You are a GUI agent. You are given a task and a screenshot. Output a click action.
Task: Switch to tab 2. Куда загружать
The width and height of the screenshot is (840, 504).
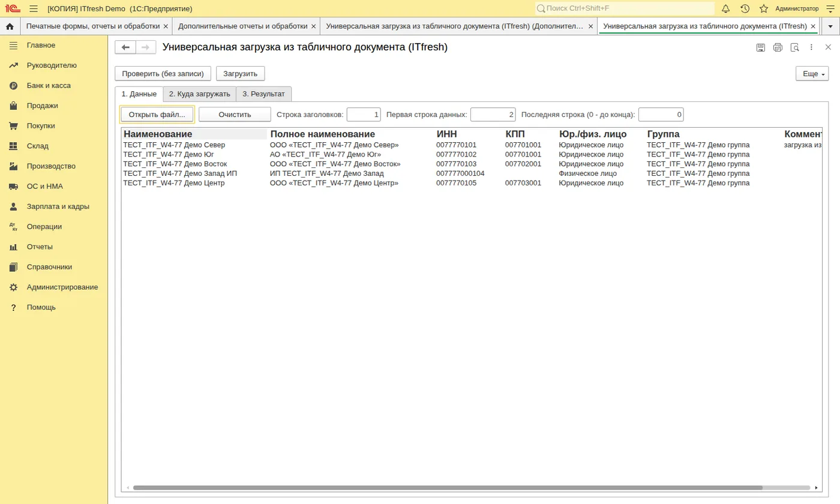pos(199,94)
